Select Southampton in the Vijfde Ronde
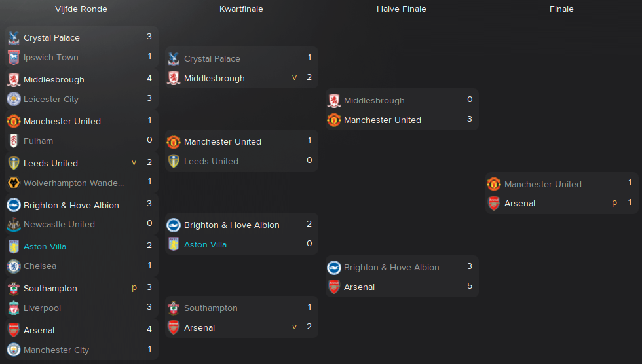Screen dimensions: 642x364 50,288
